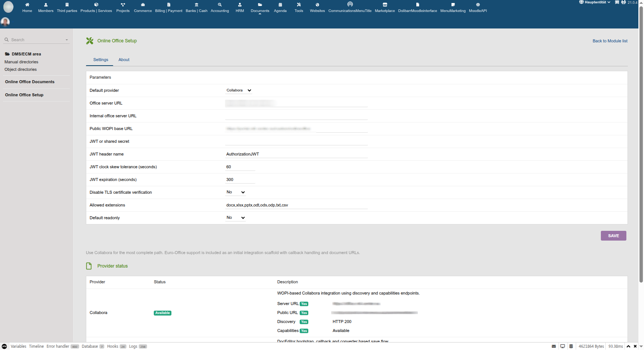The width and height of the screenshot is (644, 350).
Task: Select the Settings tab
Action: point(101,60)
